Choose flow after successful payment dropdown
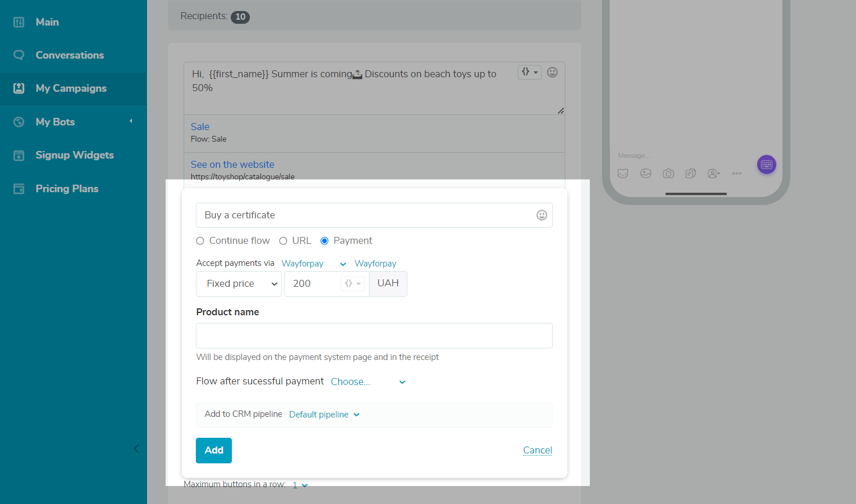Screen dimensions: 856x504 coord(368,382)
